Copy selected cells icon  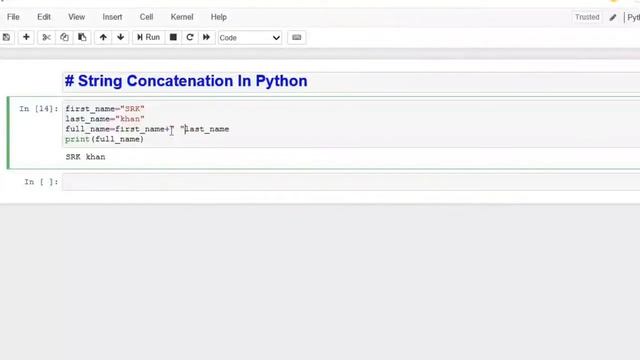64,38
